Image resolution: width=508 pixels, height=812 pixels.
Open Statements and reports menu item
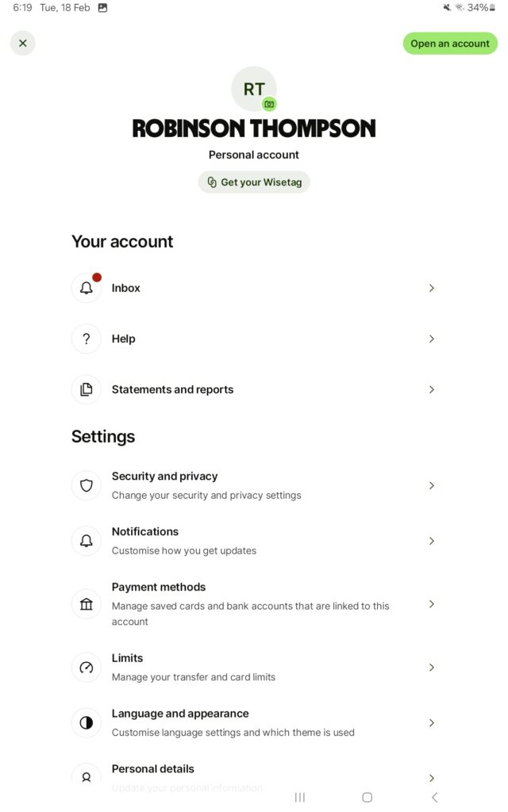pos(173,389)
